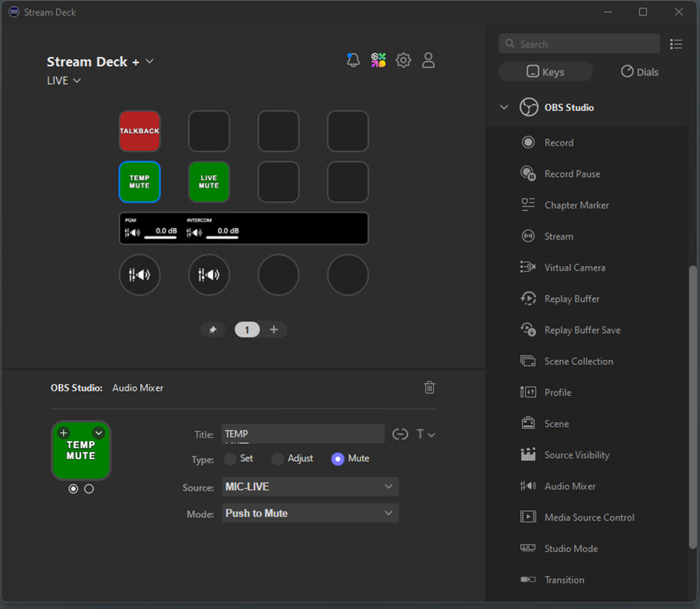Open the key preview chevron dropdown
This screenshot has height=609, width=700.
99,433
